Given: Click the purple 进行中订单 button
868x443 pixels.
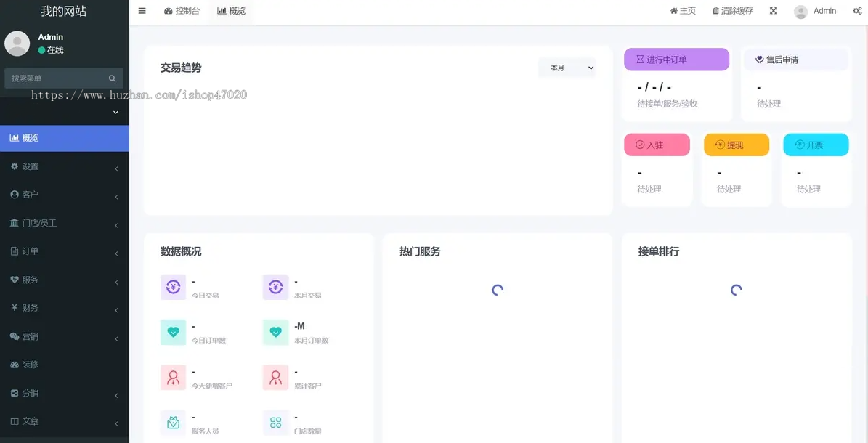Looking at the screenshot, I should [x=676, y=60].
